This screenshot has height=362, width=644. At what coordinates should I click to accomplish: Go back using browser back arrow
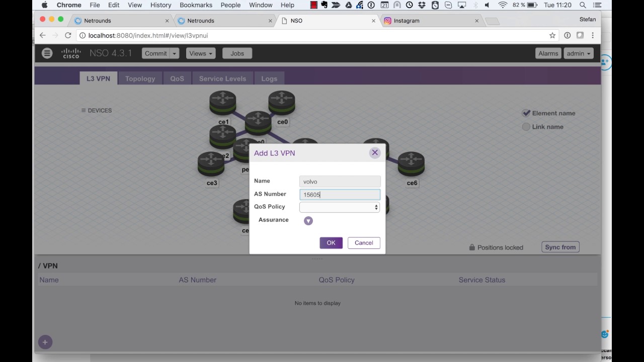click(x=43, y=35)
